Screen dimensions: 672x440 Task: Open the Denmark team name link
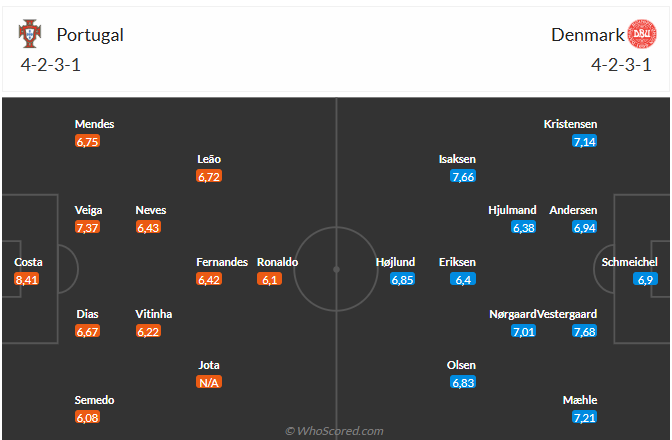[588, 35]
